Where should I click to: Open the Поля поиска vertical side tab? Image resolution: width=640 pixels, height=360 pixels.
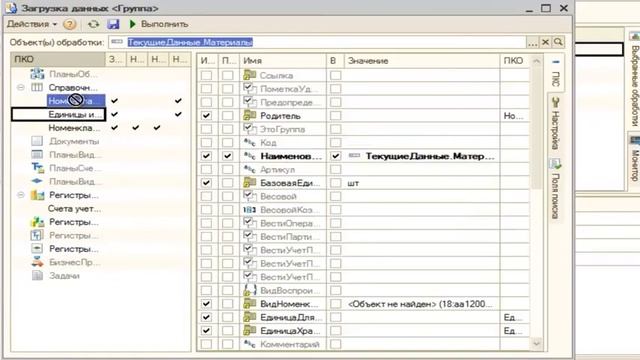pyautogui.click(x=555, y=190)
